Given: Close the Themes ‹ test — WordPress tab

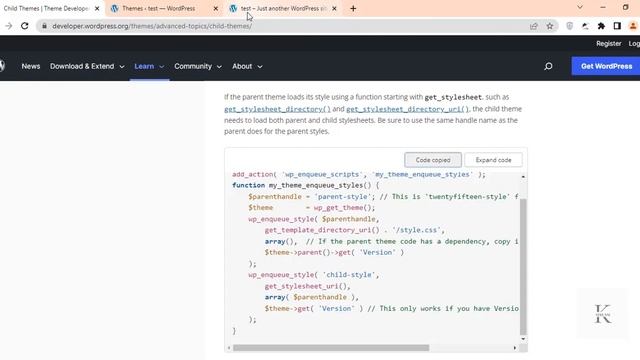Looking at the screenshot, I should click(216, 9).
